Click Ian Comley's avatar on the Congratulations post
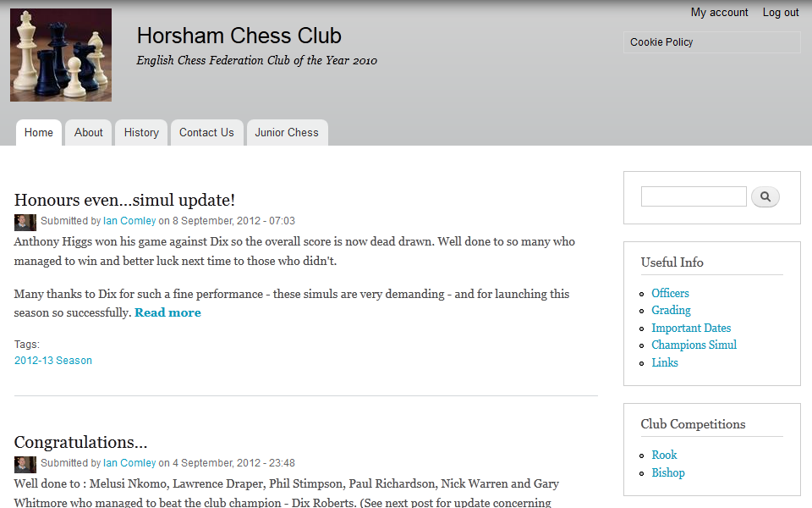The height and width of the screenshot is (508, 812). 25,465
